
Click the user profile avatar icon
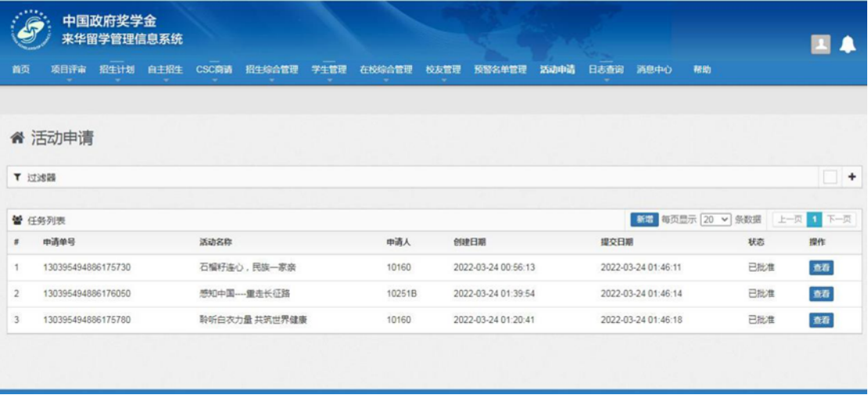[820, 45]
